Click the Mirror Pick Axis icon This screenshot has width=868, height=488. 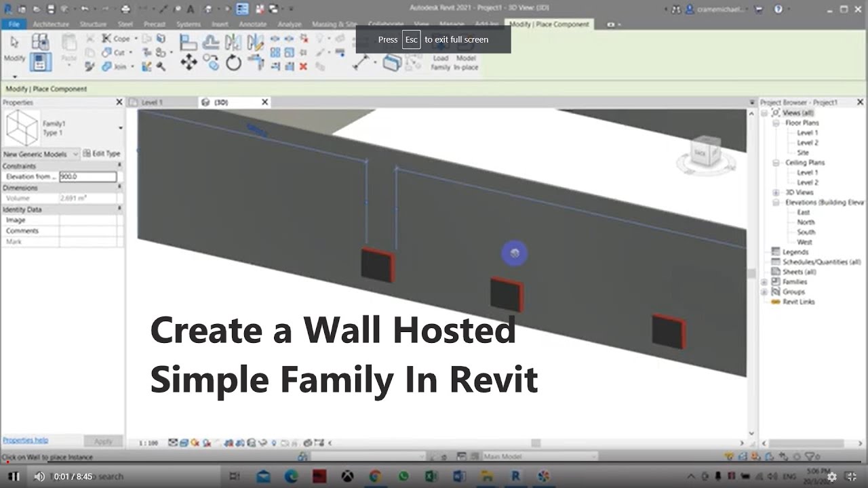click(233, 42)
